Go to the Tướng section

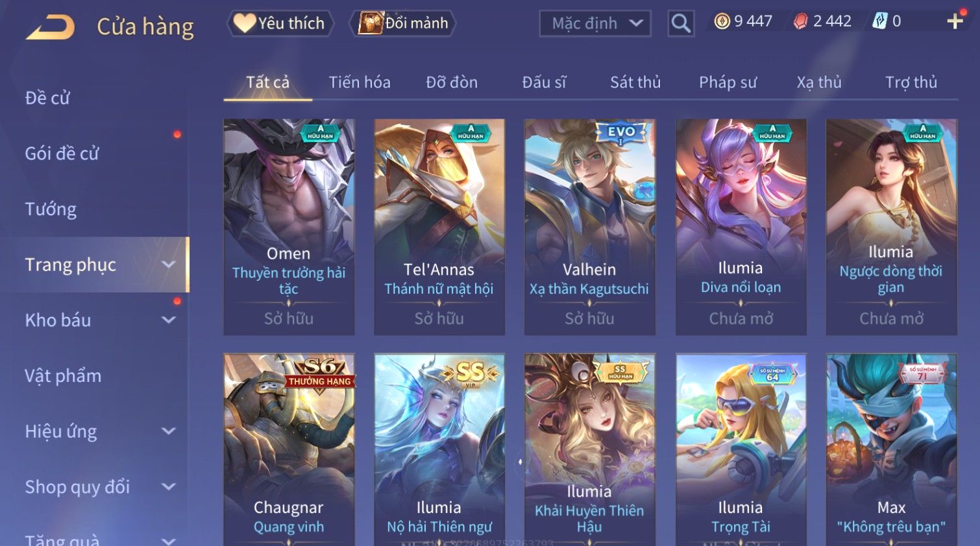click(51, 209)
